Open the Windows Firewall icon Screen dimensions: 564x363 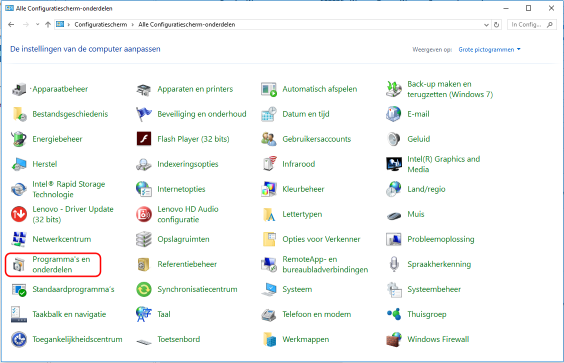point(394,339)
